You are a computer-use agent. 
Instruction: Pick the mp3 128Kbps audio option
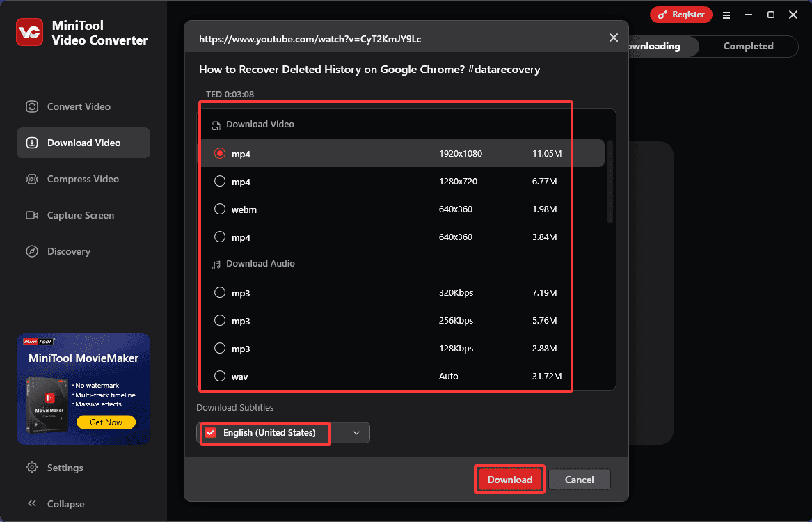click(220, 349)
